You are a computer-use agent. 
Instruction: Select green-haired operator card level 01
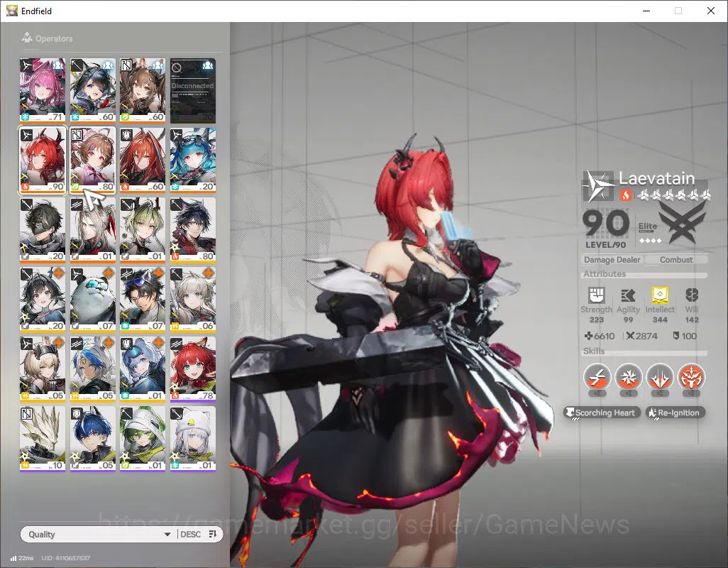click(143, 229)
